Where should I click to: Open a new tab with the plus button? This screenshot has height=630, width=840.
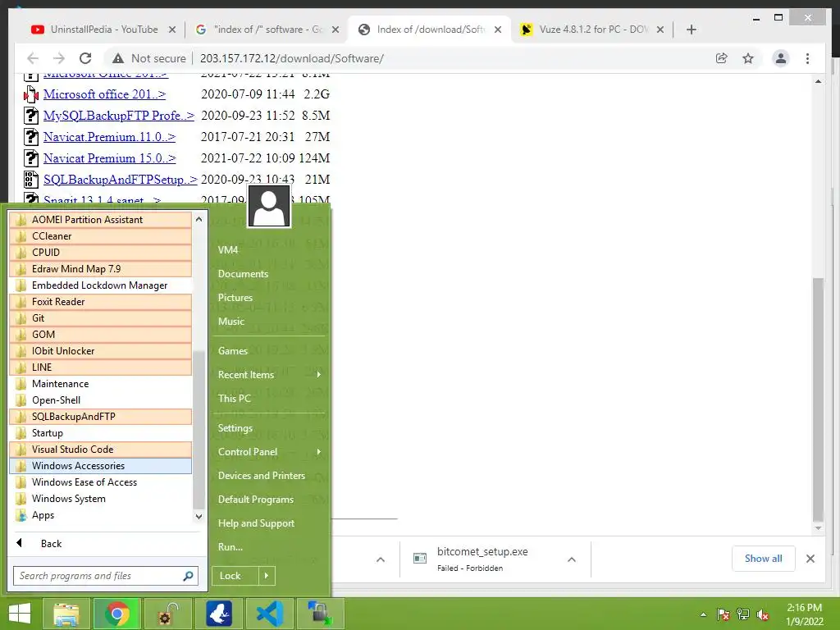(691, 30)
